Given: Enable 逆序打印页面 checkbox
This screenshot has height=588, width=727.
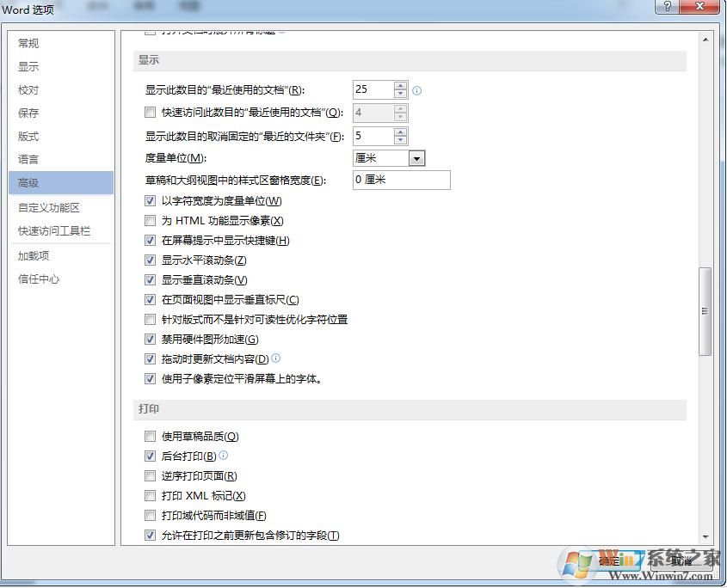Looking at the screenshot, I should tap(150, 476).
